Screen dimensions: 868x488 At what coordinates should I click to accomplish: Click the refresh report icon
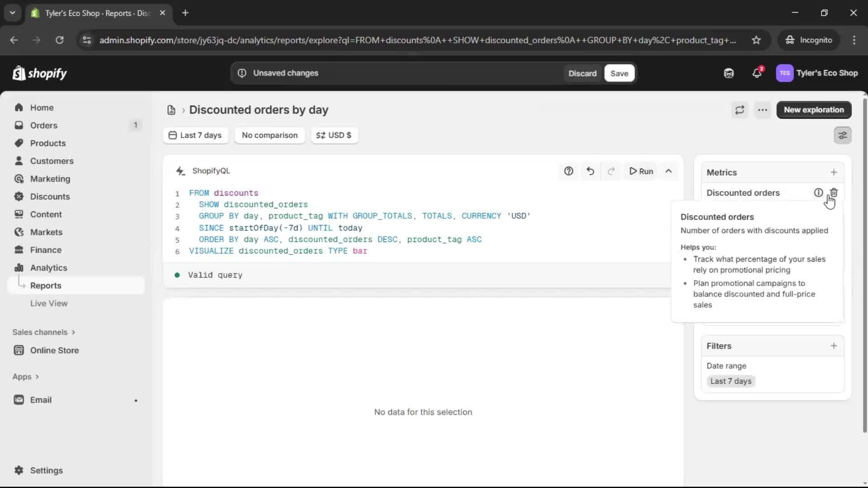coord(740,110)
